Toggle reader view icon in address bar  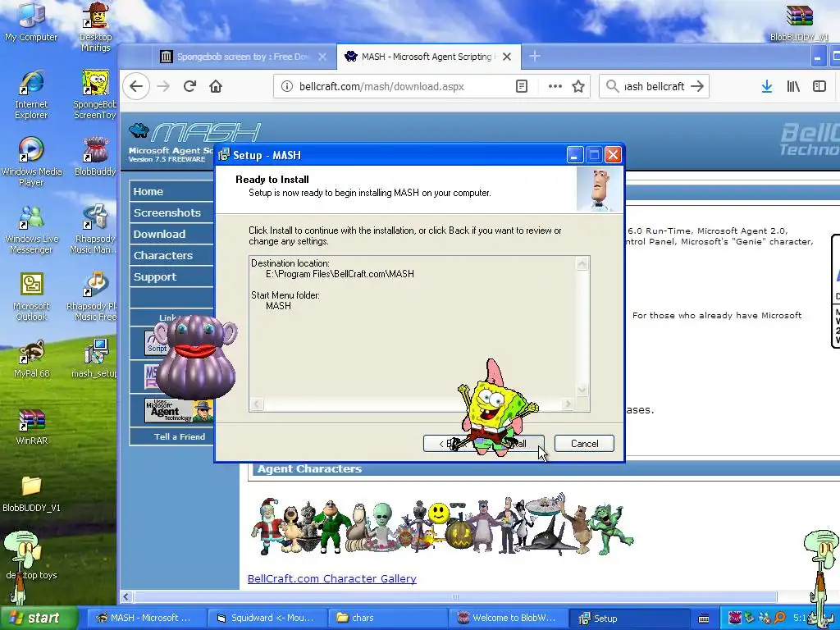coord(522,86)
